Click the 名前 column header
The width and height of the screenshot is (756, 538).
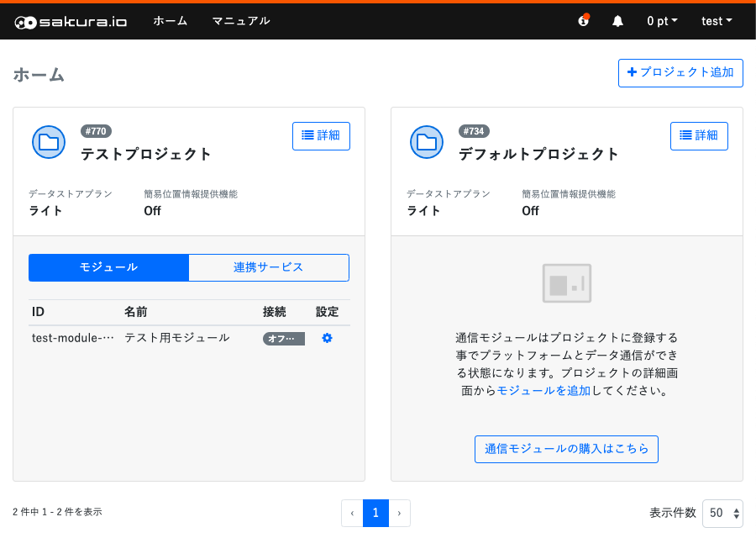[136, 312]
